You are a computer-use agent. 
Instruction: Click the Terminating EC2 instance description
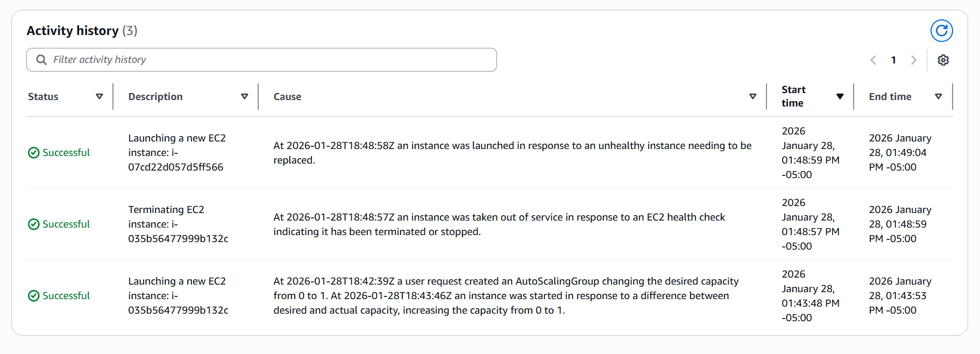click(x=178, y=224)
